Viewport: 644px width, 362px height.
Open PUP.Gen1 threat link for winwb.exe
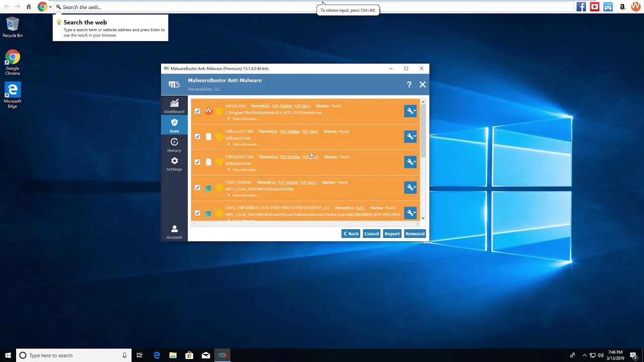(302, 106)
